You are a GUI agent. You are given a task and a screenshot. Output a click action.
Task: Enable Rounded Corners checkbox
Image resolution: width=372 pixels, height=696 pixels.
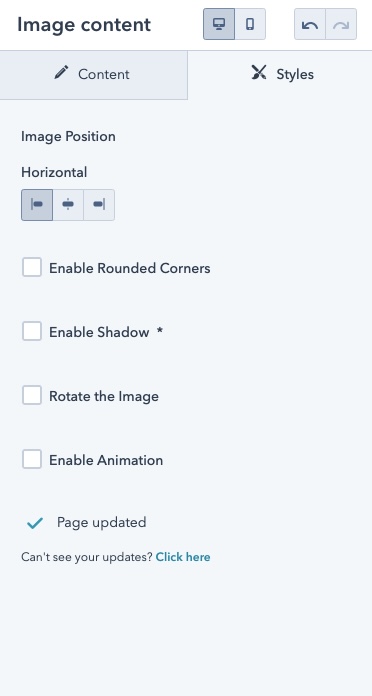[x=32, y=268]
